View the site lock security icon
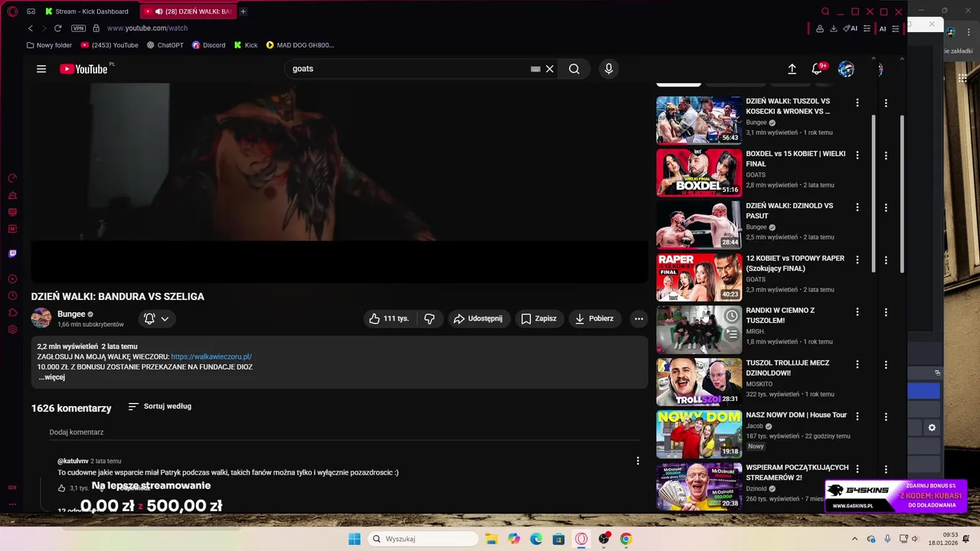Viewport: 980px width, 551px height. coord(96,28)
